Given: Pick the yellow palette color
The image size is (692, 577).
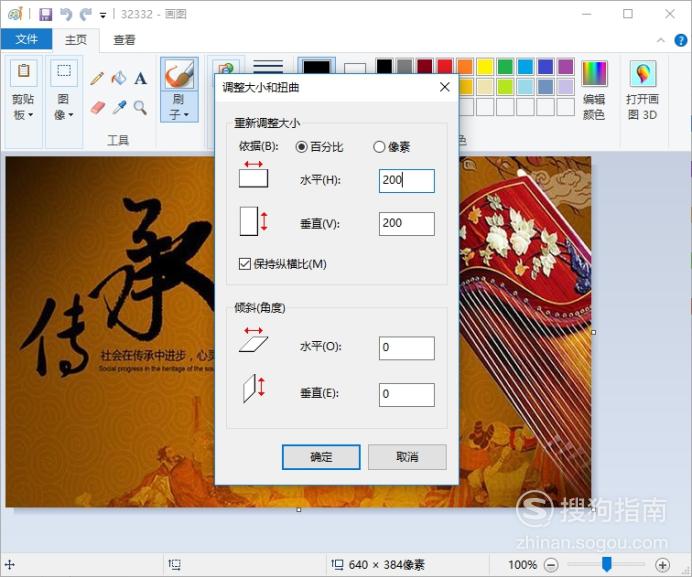Looking at the screenshot, I should pyautogui.click(x=485, y=67).
